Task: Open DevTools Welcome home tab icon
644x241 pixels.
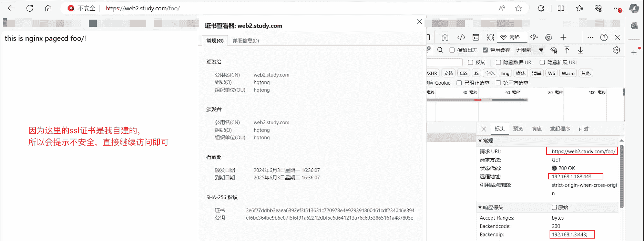Action: (x=445, y=37)
